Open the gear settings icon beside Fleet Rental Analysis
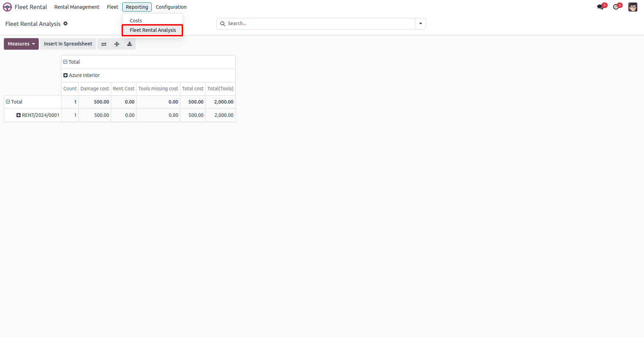Viewport: 644px width, 337px height. point(65,23)
